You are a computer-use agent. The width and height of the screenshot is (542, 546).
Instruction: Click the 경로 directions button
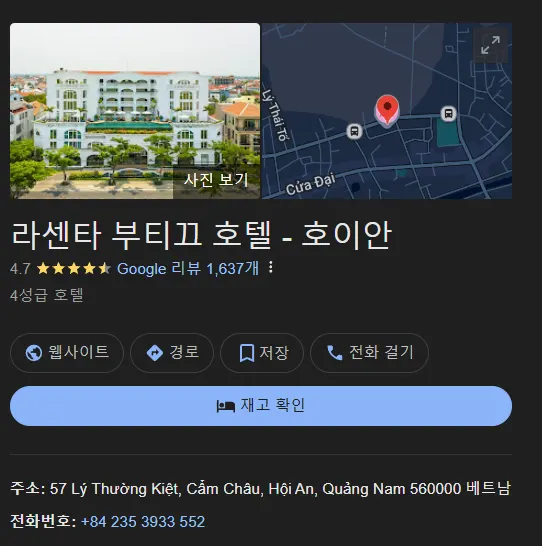(x=172, y=353)
